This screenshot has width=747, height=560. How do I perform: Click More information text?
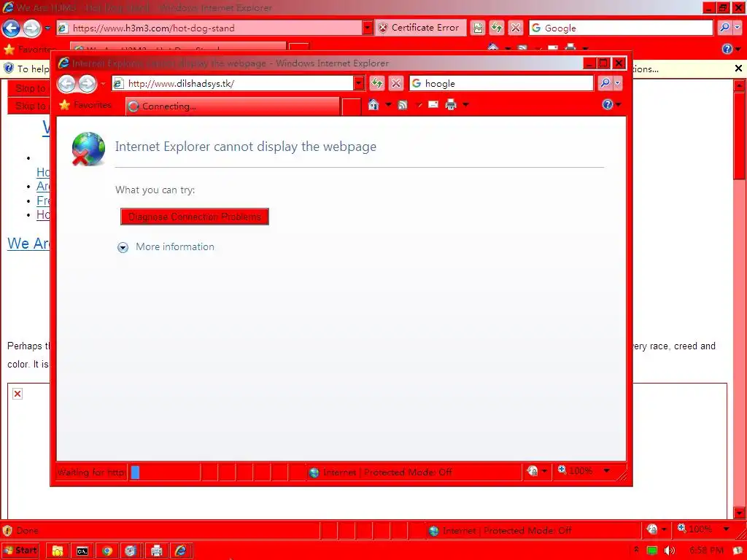[175, 246]
